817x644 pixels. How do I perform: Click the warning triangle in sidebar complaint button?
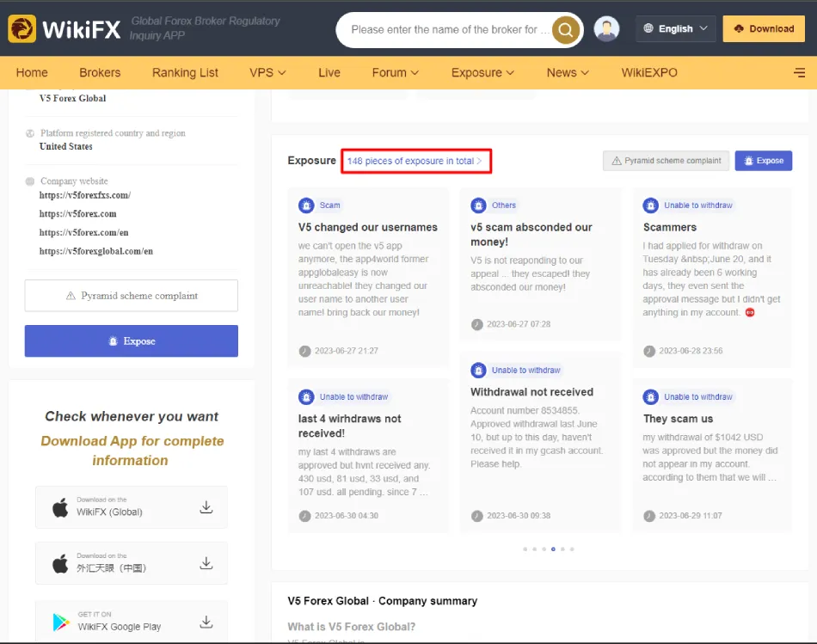[x=71, y=296]
